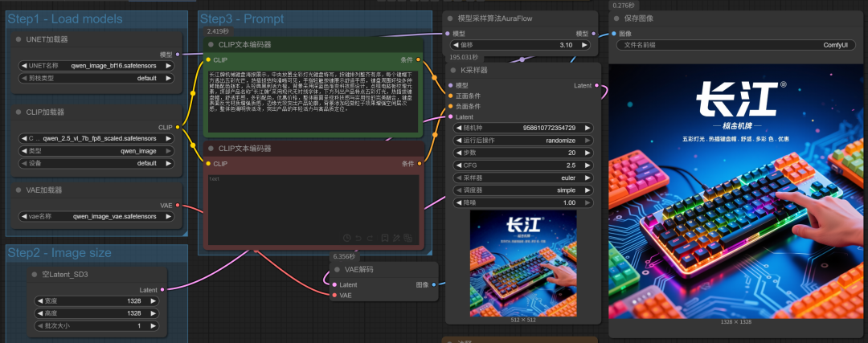Select the Step2 - Image size group title
Image resolution: width=868 pixels, height=343 pixels.
coord(59,253)
